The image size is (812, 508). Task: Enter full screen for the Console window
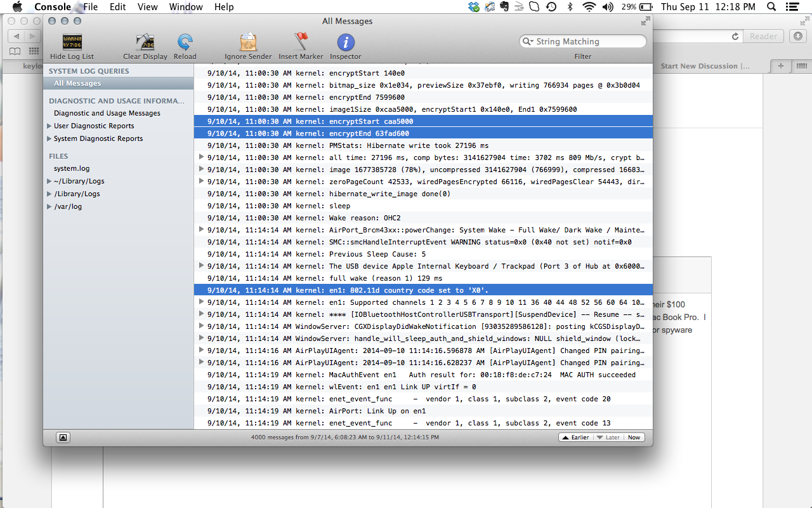[x=645, y=21]
